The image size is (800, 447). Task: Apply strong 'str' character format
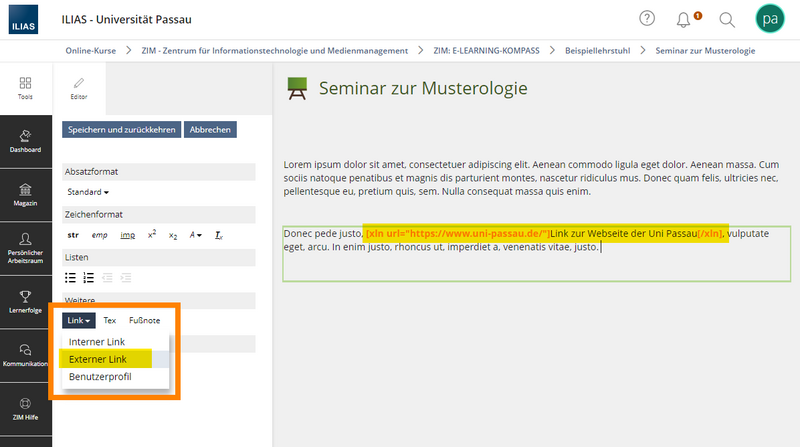(x=73, y=235)
